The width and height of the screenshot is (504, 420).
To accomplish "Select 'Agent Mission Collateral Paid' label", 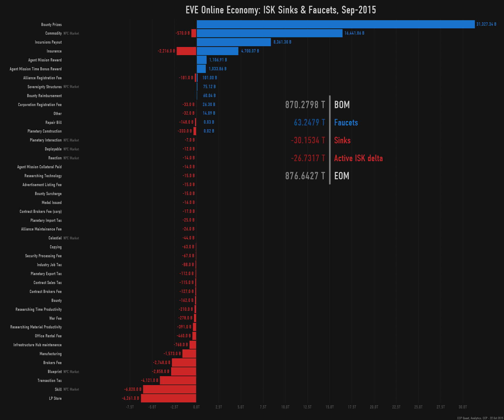I will click(x=39, y=167).
